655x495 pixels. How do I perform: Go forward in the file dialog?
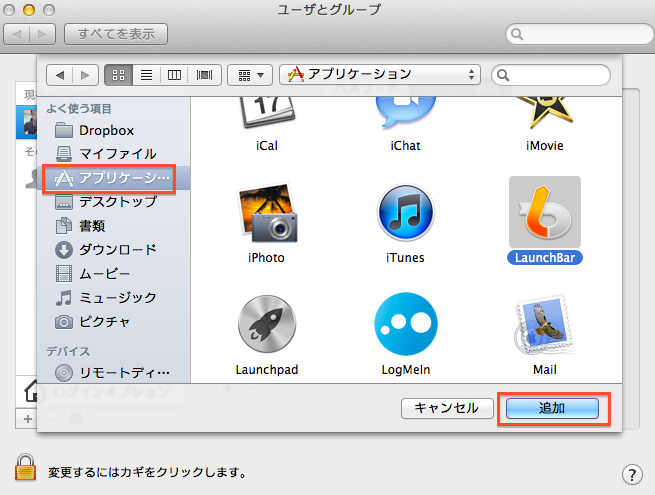pos(86,75)
